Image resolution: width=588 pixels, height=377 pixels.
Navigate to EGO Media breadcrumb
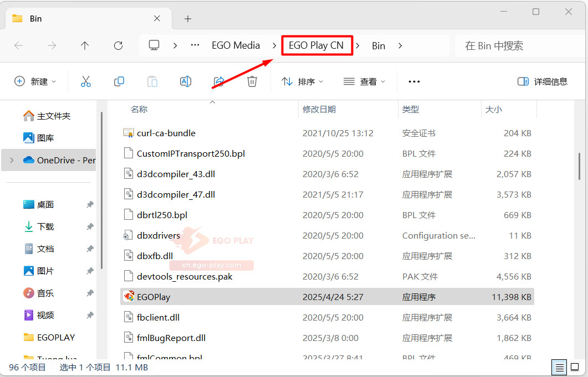(x=236, y=45)
